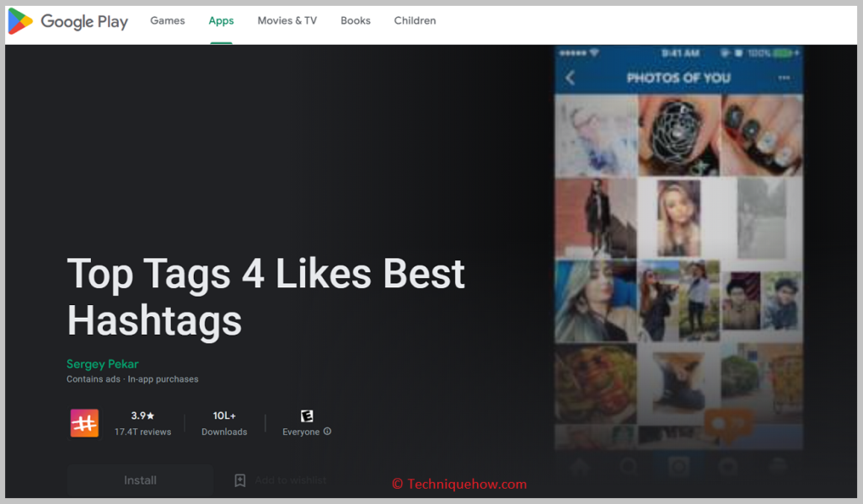Click the Add to wishlist bookmark icon

[x=240, y=480]
